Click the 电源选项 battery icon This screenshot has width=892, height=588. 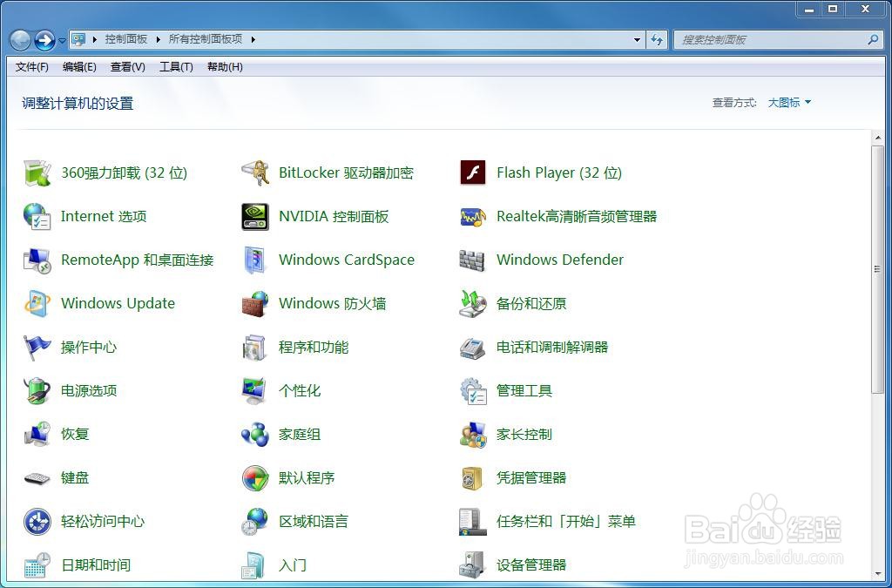coord(37,391)
